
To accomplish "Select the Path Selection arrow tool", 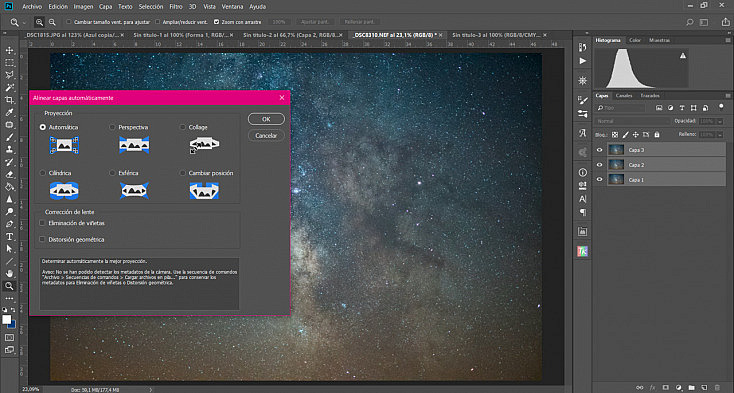I will tap(9, 249).
